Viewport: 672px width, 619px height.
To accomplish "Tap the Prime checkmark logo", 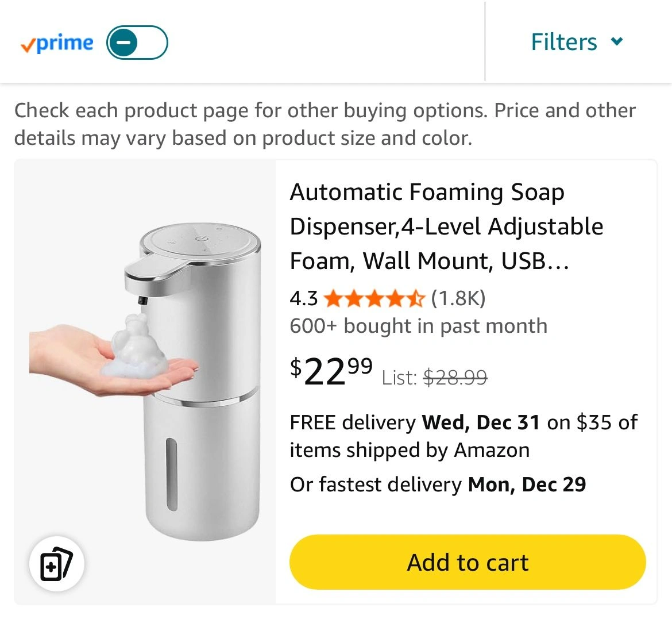I will click(x=57, y=44).
